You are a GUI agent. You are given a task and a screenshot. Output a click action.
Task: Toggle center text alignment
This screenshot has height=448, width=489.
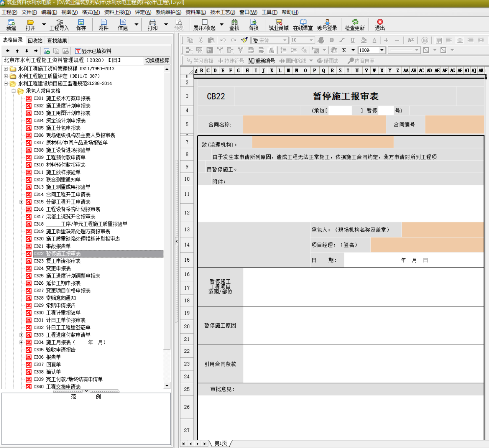tap(460, 40)
